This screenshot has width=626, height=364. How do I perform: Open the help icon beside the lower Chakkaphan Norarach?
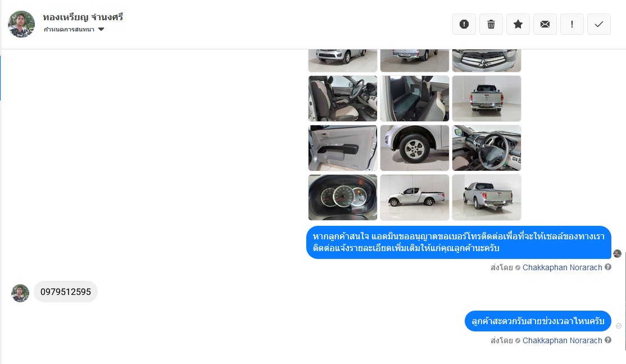[x=608, y=340]
